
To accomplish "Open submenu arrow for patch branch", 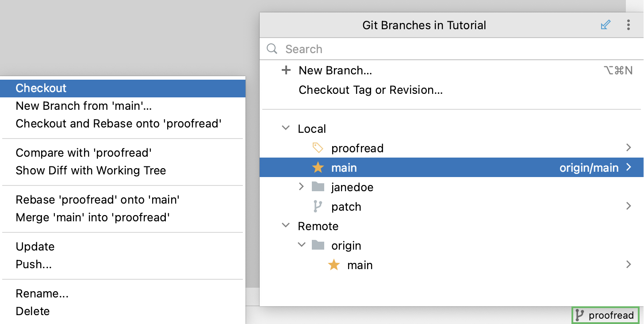I will (628, 206).
